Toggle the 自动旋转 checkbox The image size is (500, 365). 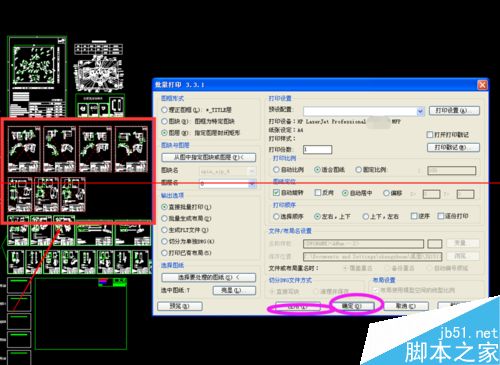tap(276, 193)
